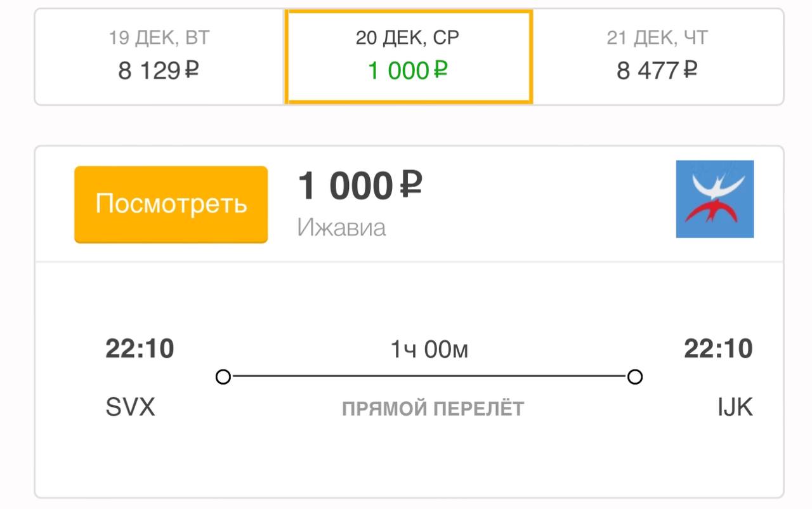The image size is (812, 509).
Task: Click the arrival circle marker near IJK
Action: pyautogui.click(x=634, y=377)
